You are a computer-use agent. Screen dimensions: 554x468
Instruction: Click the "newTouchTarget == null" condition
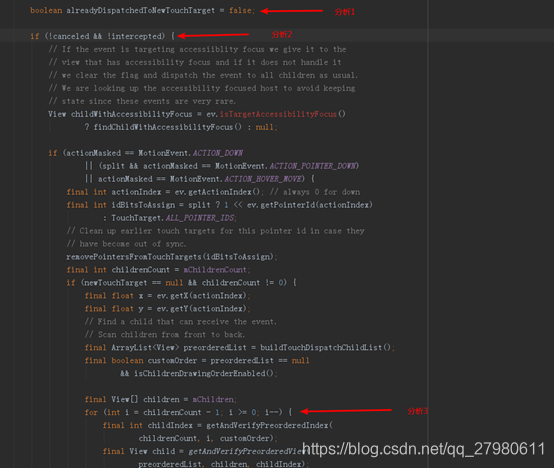[134, 283]
